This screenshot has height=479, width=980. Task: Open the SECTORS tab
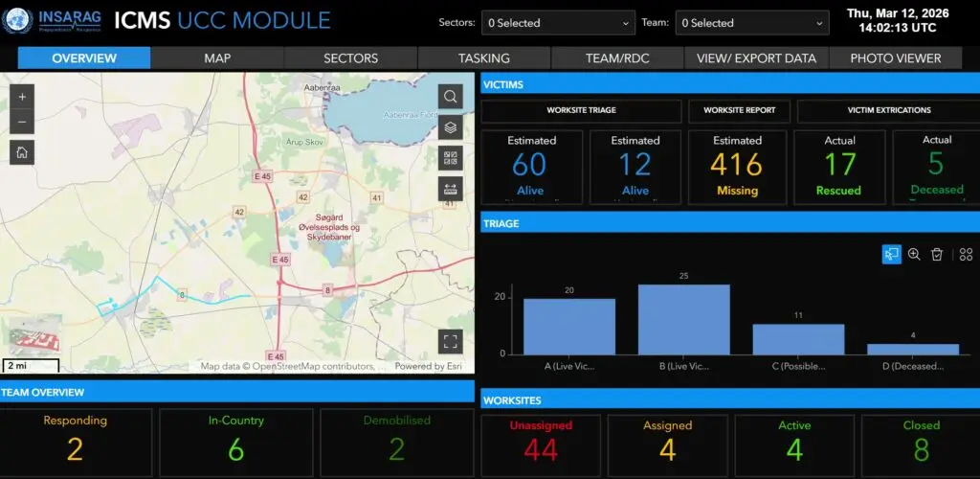(x=350, y=58)
